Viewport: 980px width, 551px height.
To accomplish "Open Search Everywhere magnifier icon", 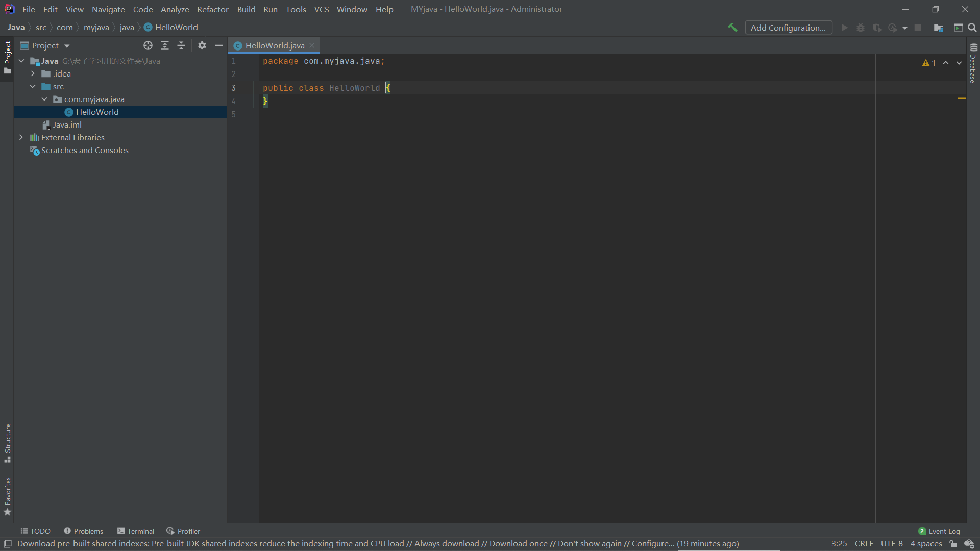I will click(972, 28).
